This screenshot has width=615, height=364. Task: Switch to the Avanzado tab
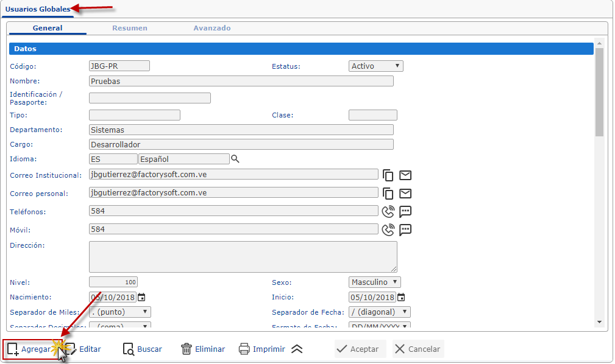point(212,28)
